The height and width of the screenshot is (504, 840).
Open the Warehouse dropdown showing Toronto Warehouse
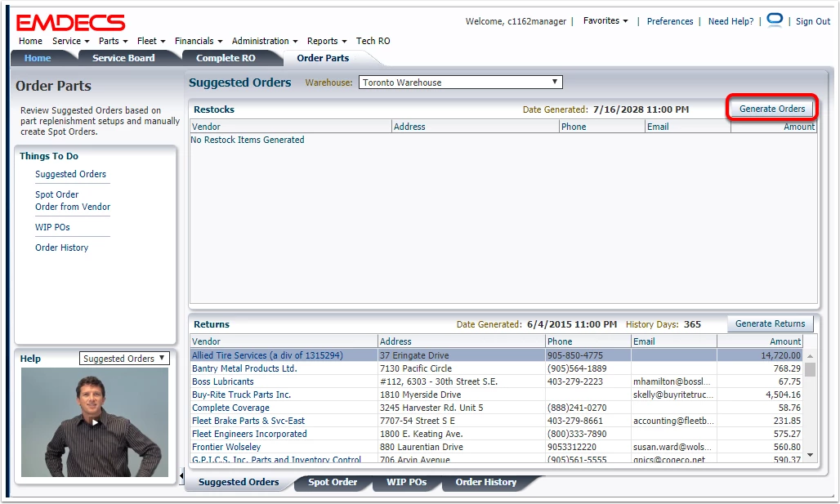click(461, 82)
